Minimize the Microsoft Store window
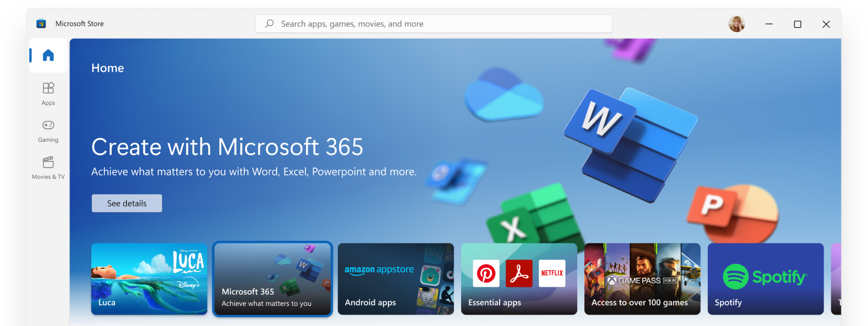Viewport: 868px width, 326px height. coord(769,24)
